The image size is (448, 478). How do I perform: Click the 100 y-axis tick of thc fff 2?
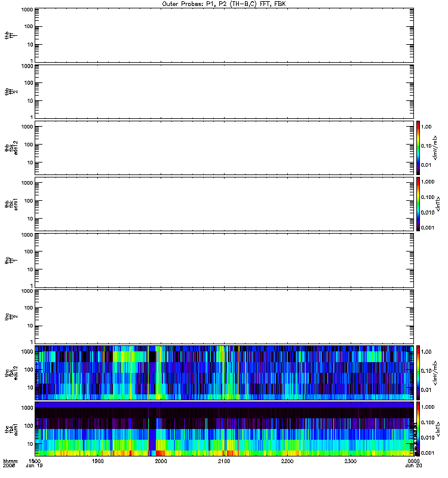pyautogui.click(x=29, y=308)
